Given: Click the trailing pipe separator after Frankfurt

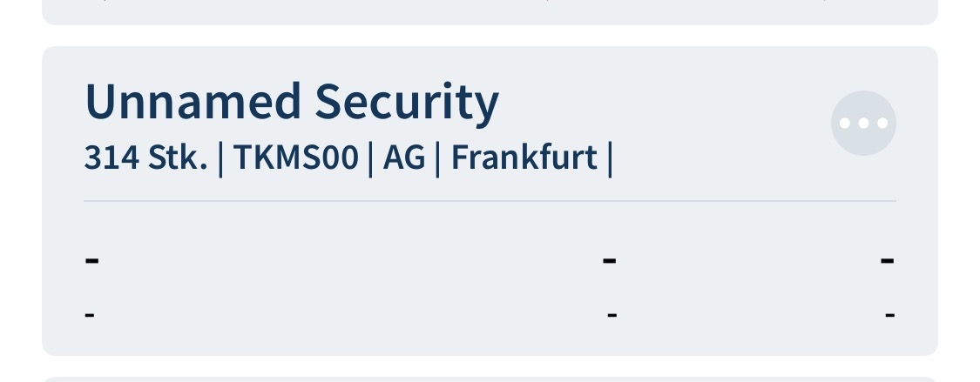Looking at the screenshot, I should pos(610,159).
